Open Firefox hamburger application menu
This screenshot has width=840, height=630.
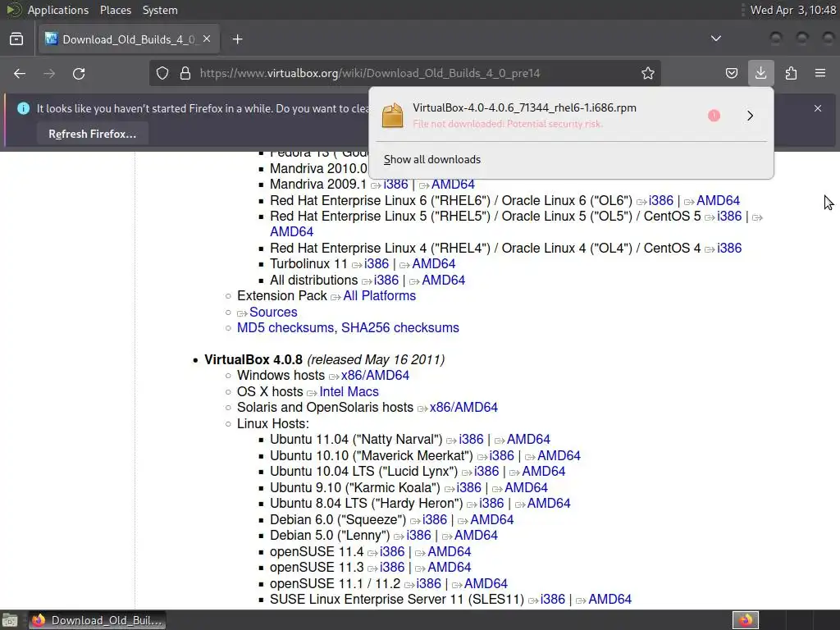click(820, 73)
